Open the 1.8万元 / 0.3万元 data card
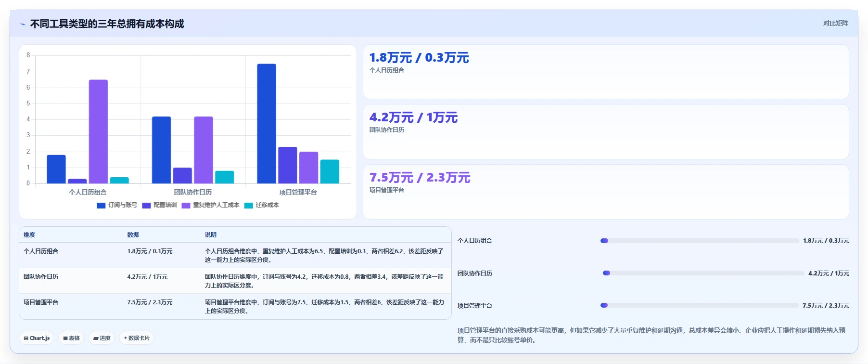Viewport: 868px width, 364px height. click(606, 72)
